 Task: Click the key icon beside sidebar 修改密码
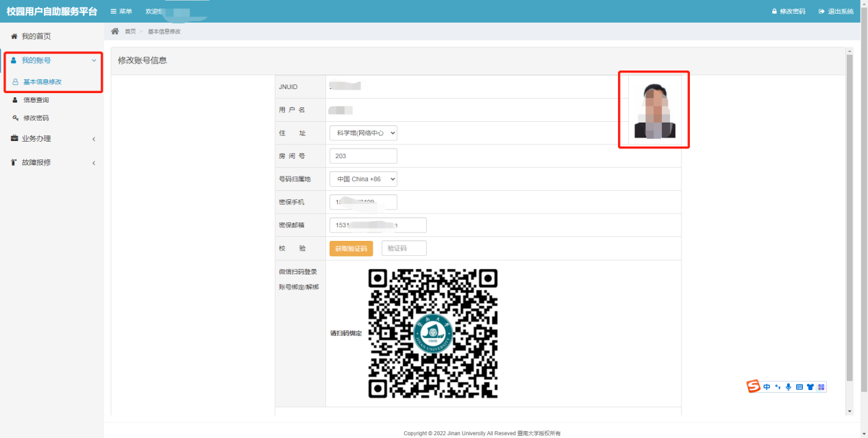pos(16,118)
